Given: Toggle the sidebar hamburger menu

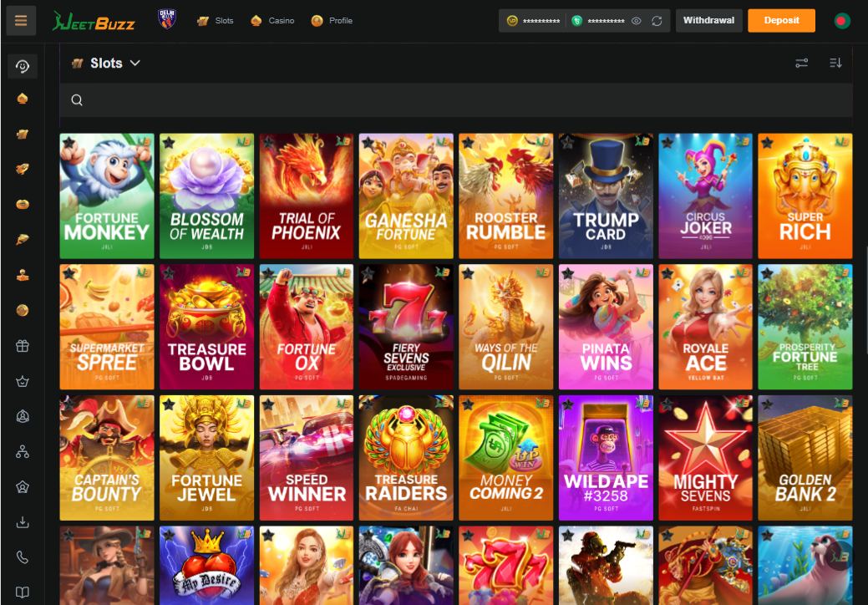Looking at the screenshot, I should [x=21, y=20].
